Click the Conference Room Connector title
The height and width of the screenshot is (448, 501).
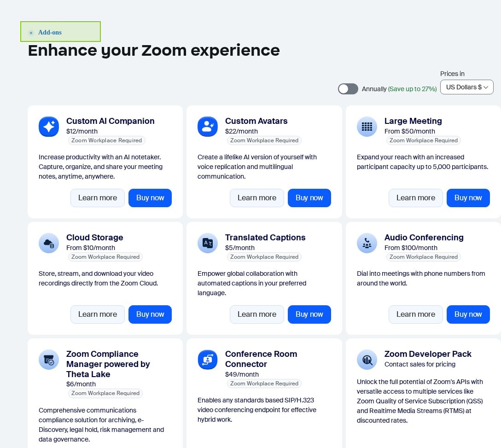point(261,359)
